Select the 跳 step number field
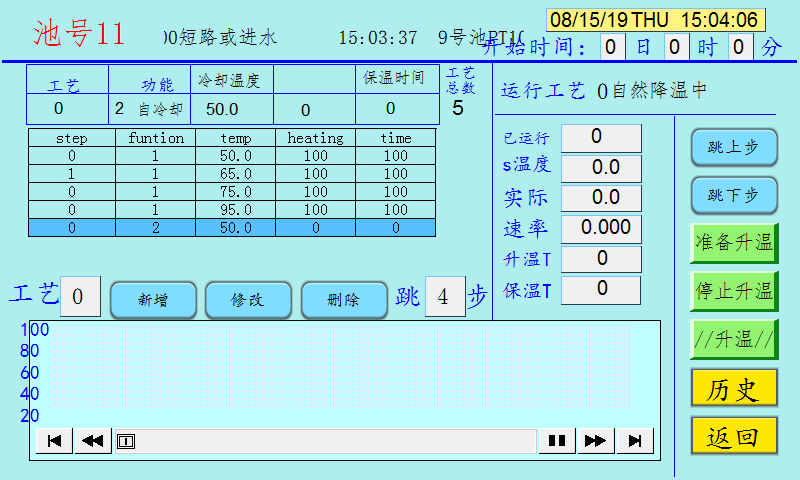The width and height of the screenshot is (800, 480). [444, 297]
